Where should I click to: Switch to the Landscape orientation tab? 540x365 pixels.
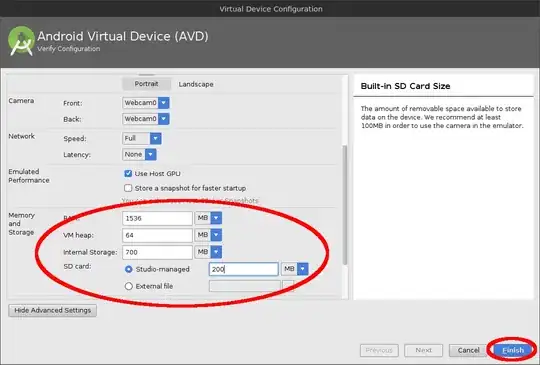[x=196, y=84]
